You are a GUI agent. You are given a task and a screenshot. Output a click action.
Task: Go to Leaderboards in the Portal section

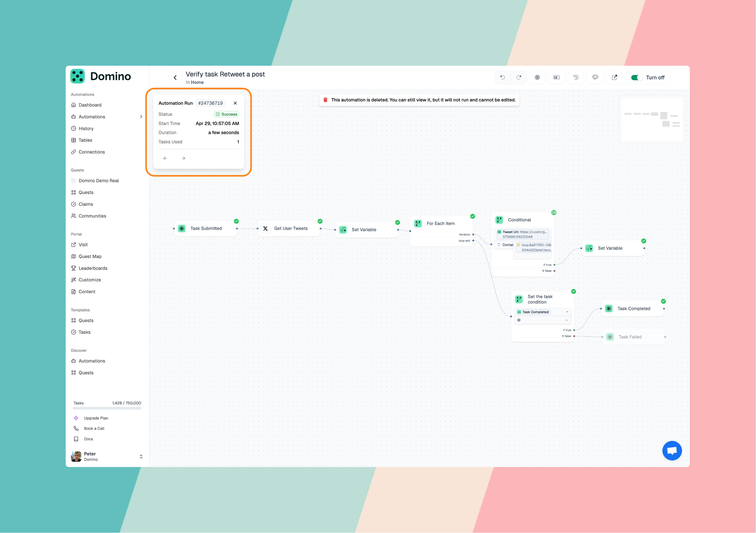(93, 268)
